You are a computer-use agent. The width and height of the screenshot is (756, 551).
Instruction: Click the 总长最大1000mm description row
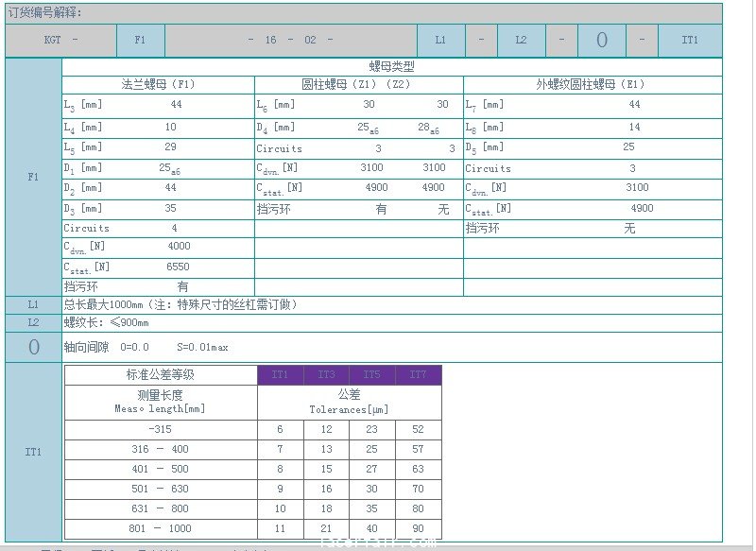(x=180, y=304)
